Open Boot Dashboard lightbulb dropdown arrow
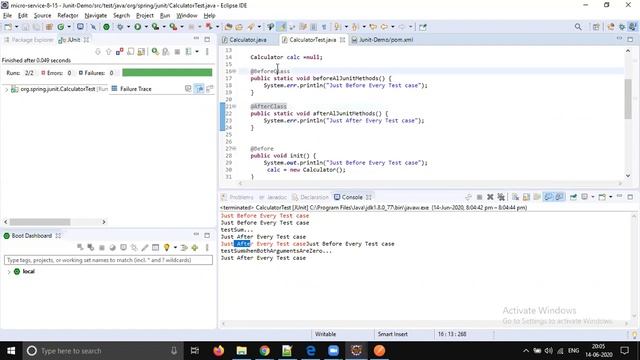 coord(175,247)
